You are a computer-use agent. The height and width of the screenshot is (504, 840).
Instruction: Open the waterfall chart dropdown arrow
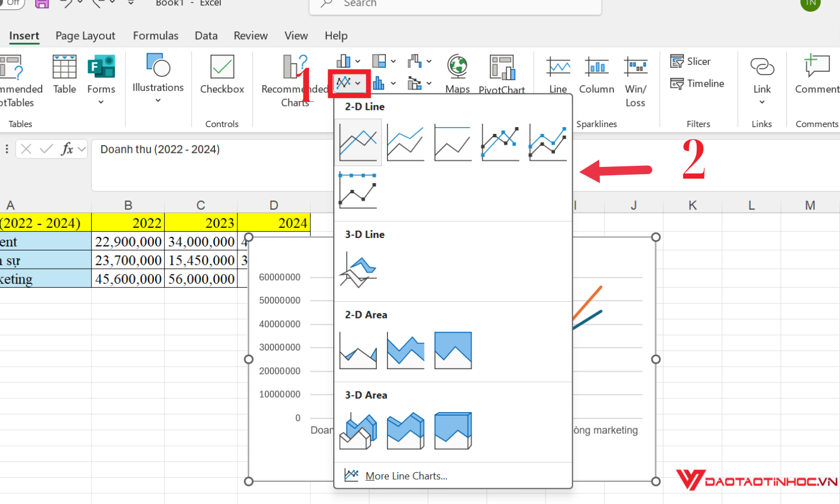coord(429,61)
